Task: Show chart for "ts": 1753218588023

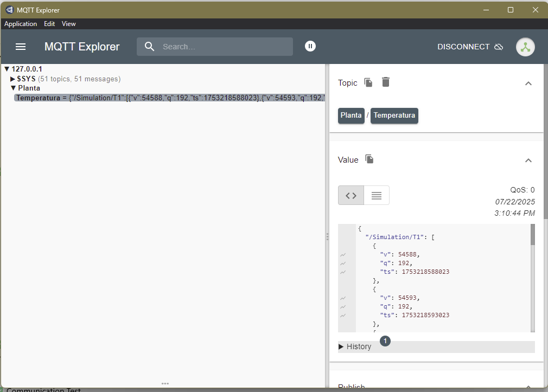Action: tap(343, 272)
